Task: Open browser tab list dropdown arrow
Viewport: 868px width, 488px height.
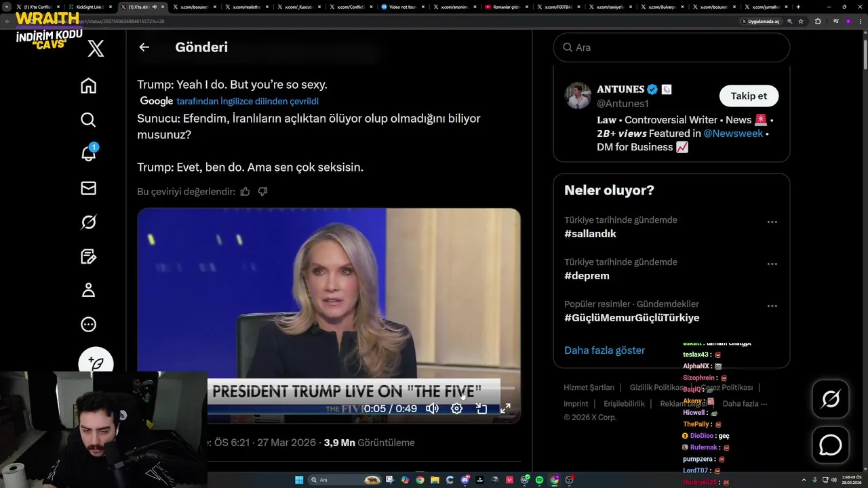Action: click(x=7, y=7)
